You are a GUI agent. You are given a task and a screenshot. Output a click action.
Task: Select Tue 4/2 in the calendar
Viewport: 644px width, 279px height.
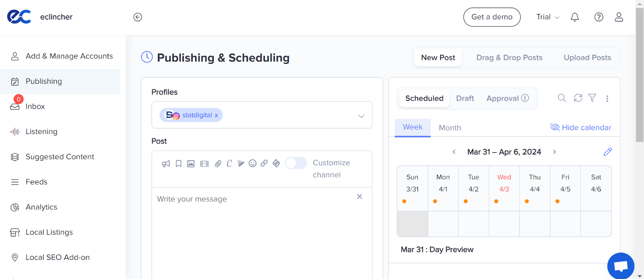tap(474, 188)
